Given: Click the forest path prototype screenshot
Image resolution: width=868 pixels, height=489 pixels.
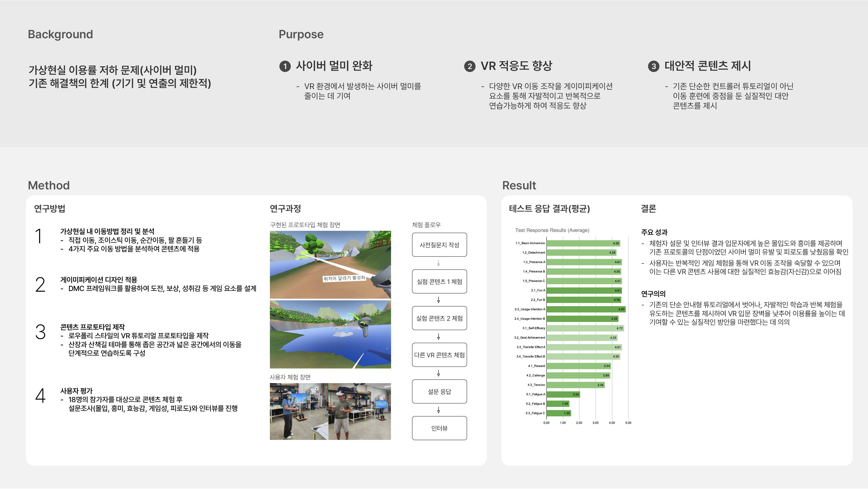Looking at the screenshot, I should pos(330,265).
